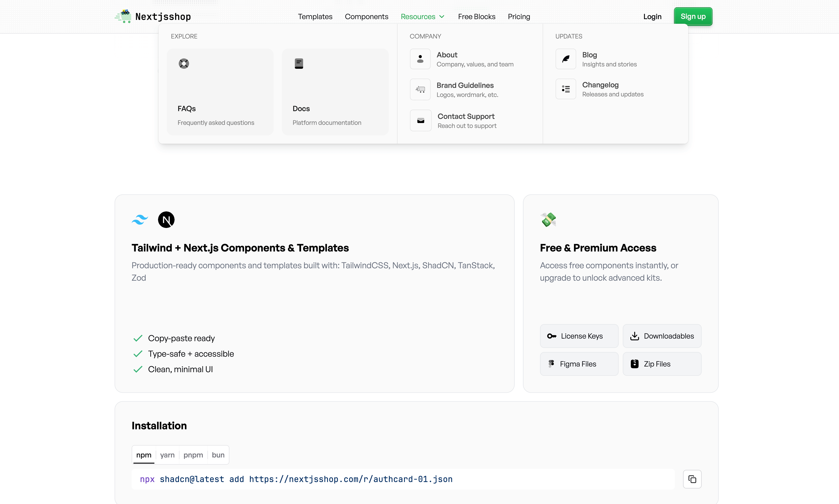Click the About person icon

pos(420,59)
